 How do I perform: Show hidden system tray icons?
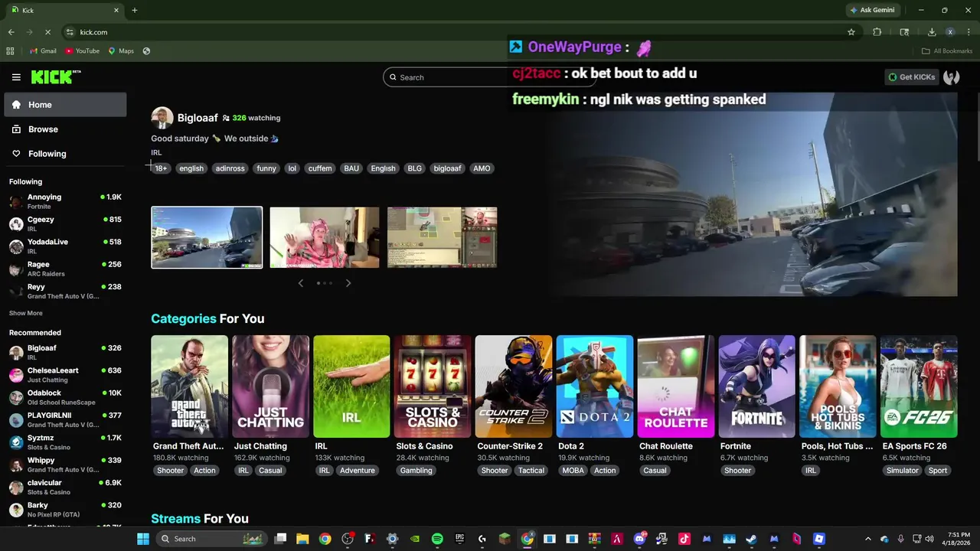click(x=867, y=539)
